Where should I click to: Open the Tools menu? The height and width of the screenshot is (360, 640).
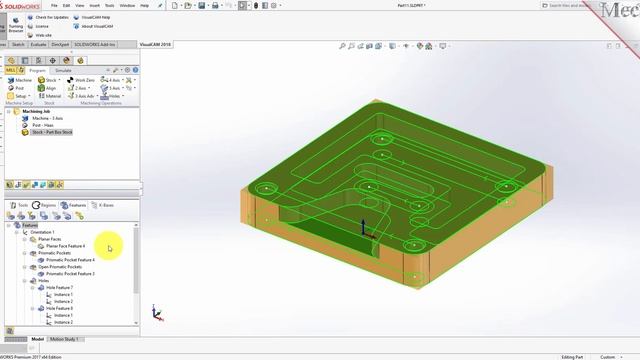tap(109, 6)
